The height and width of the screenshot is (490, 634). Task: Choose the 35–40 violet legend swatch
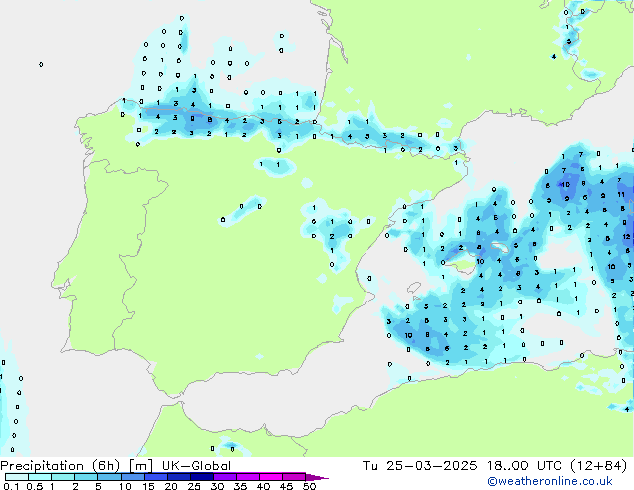pyautogui.click(x=247, y=477)
